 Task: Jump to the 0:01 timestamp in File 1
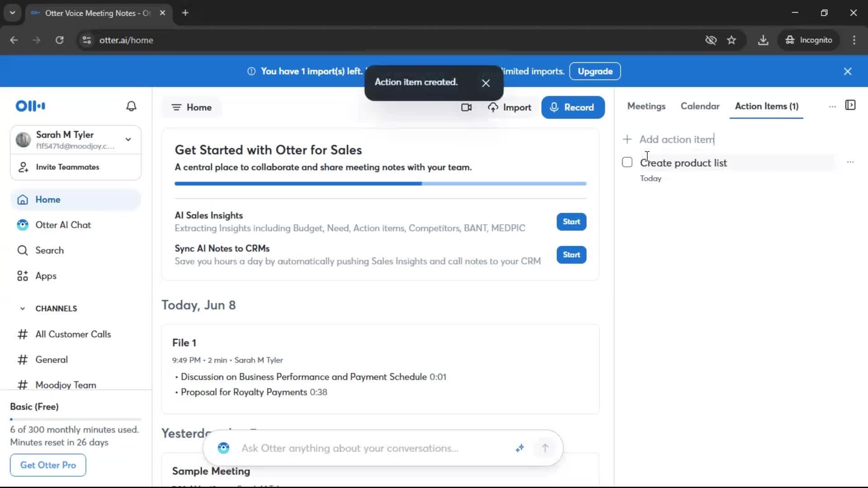pyautogui.click(x=438, y=377)
